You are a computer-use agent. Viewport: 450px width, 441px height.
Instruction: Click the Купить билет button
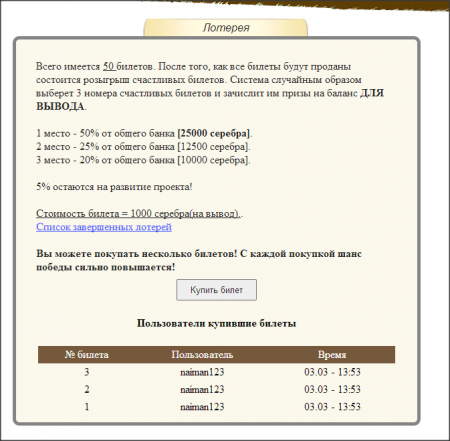coord(216,290)
